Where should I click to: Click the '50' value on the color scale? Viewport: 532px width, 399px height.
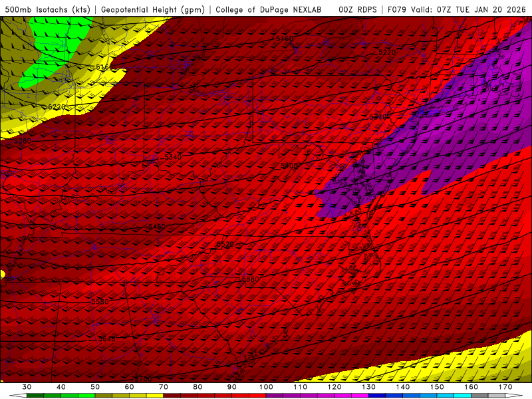point(95,387)
